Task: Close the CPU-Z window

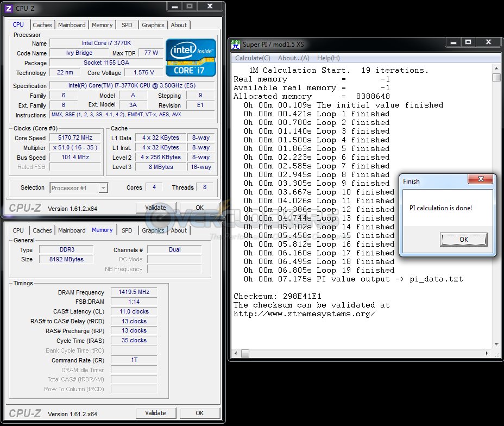Action: [210, 7]
